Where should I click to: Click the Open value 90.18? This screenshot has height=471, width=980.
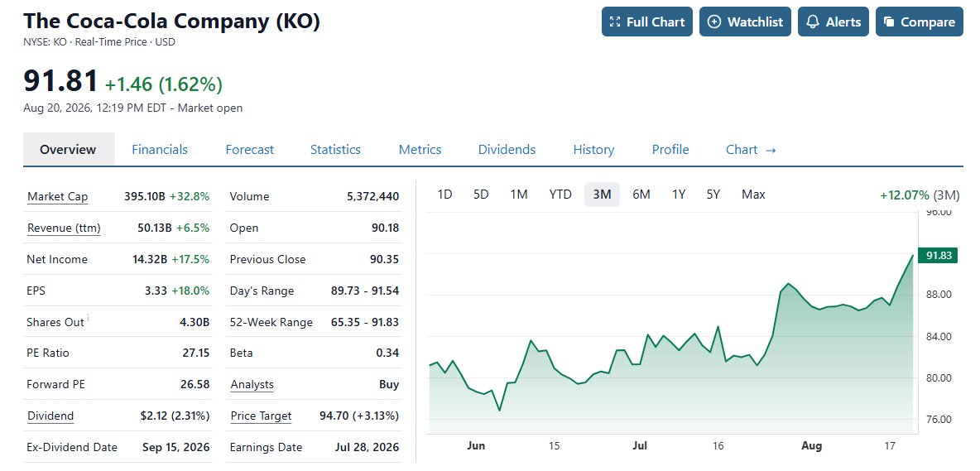(385, 228)
